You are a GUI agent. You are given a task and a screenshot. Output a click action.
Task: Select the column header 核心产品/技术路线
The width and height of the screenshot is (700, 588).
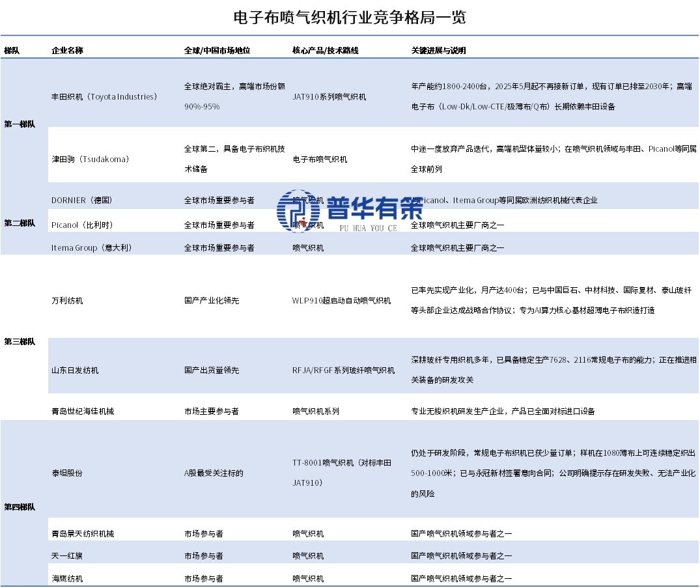click(x=326, y=50)
